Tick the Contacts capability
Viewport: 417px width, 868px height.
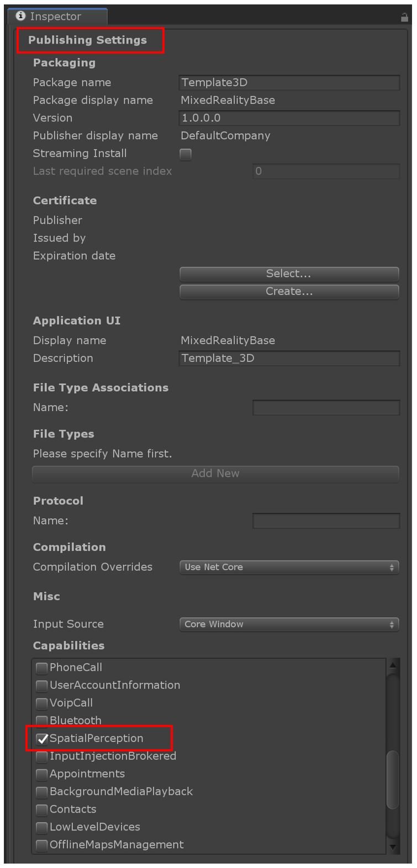coord(42,809)
